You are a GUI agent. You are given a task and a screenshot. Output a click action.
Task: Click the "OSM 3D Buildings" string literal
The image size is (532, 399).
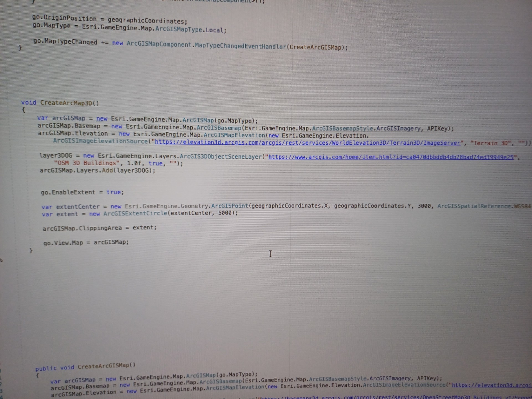point(87,163)
